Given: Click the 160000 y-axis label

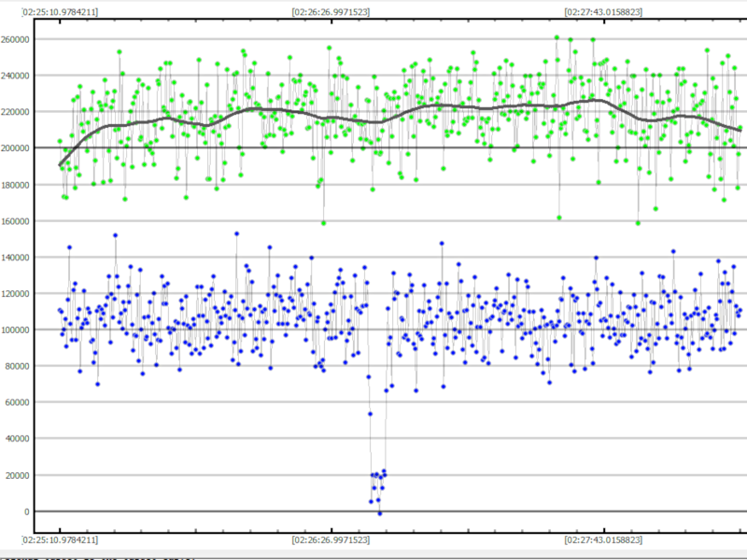Looking at the screenshot, I should [16, 221].
